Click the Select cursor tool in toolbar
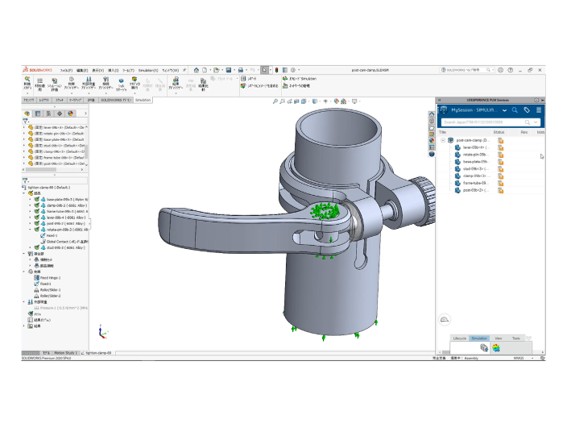Viewport: 567px width, 426px height. [265, 70]
